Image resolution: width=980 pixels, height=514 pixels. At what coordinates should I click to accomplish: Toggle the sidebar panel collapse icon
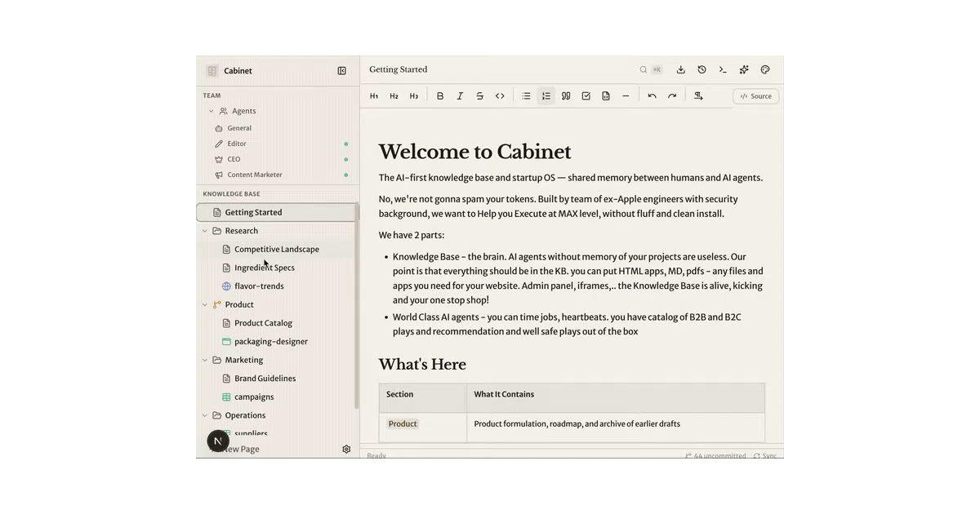(x=342, y=71)
